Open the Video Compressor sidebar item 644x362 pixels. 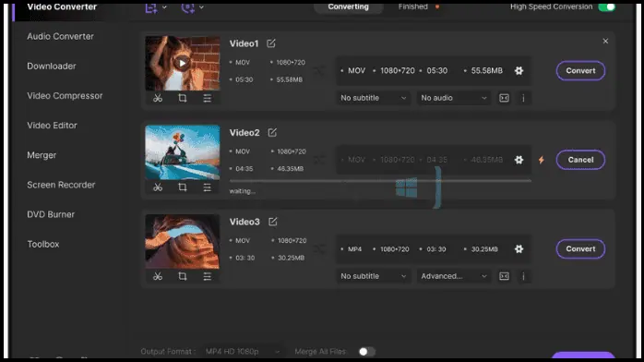(x=65, y=96)
